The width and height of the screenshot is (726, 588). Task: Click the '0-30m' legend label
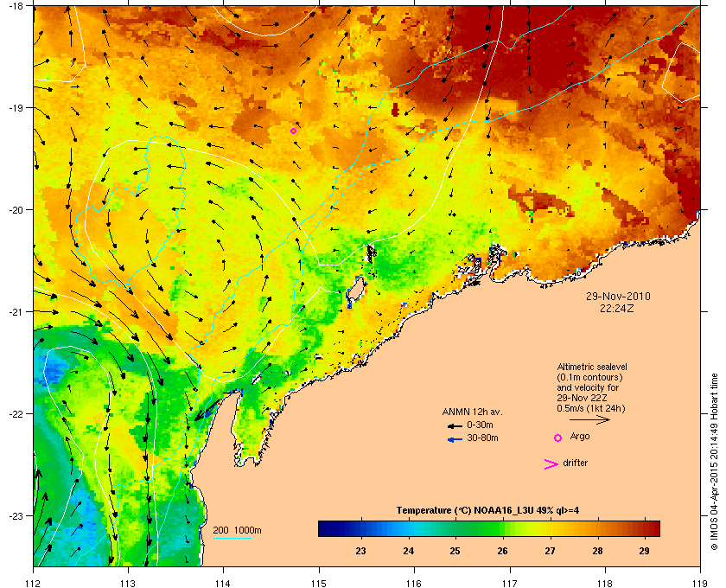(x=481, y=425)
